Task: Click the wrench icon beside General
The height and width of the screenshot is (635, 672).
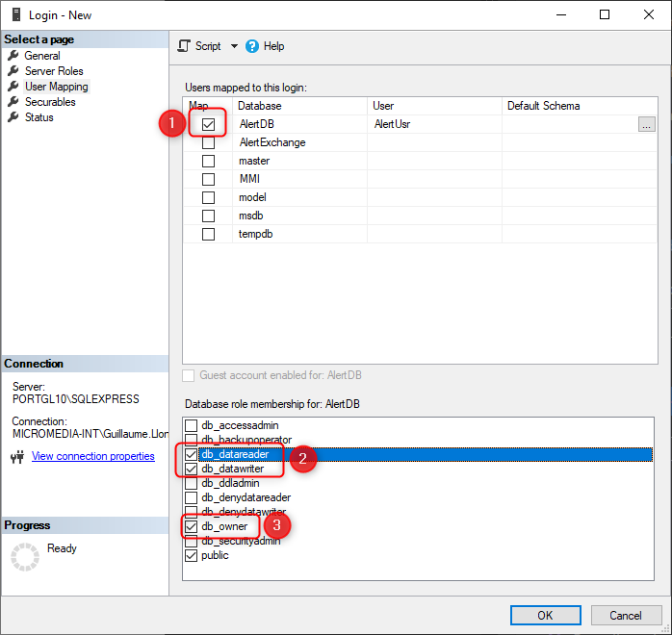Action: [13, 56]
